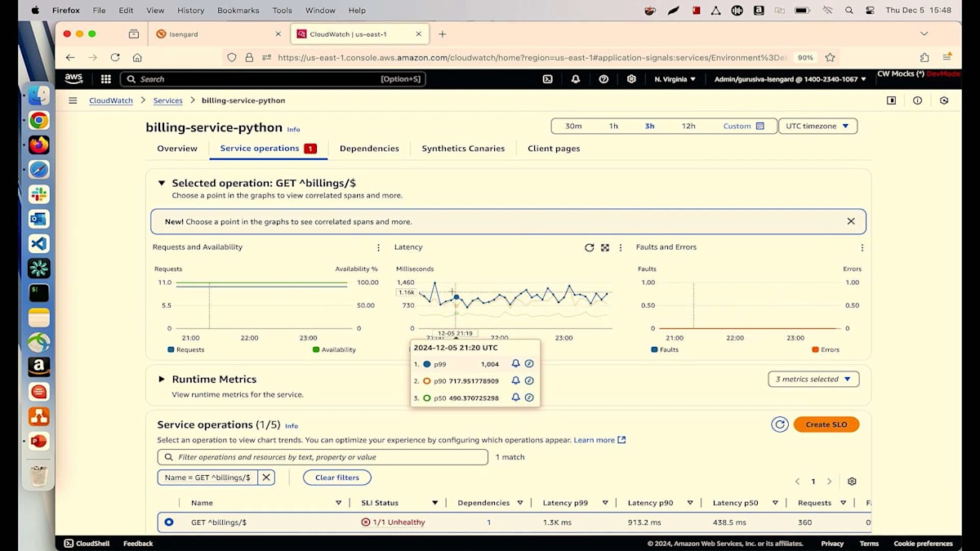Toggle the Availability legend series

(x=334, y=349)
